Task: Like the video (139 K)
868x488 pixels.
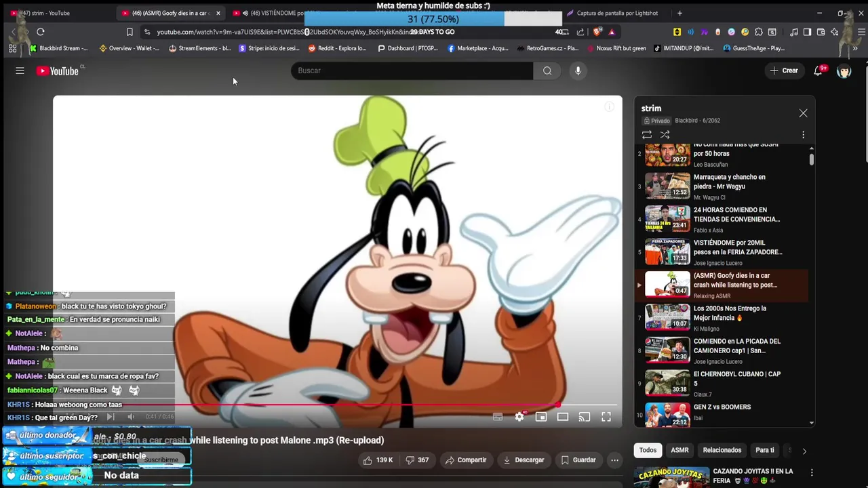Action: (x=378, y=460)
